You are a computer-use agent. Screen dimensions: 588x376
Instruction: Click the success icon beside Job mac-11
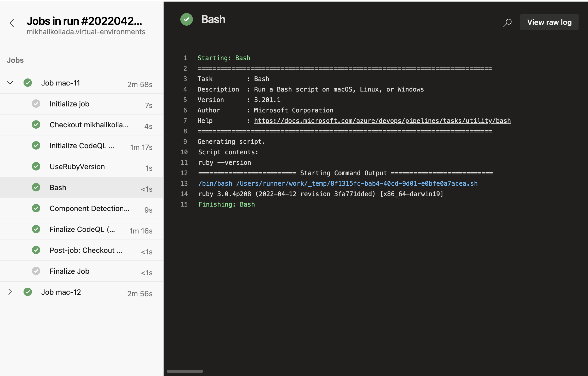pos(27,83)
